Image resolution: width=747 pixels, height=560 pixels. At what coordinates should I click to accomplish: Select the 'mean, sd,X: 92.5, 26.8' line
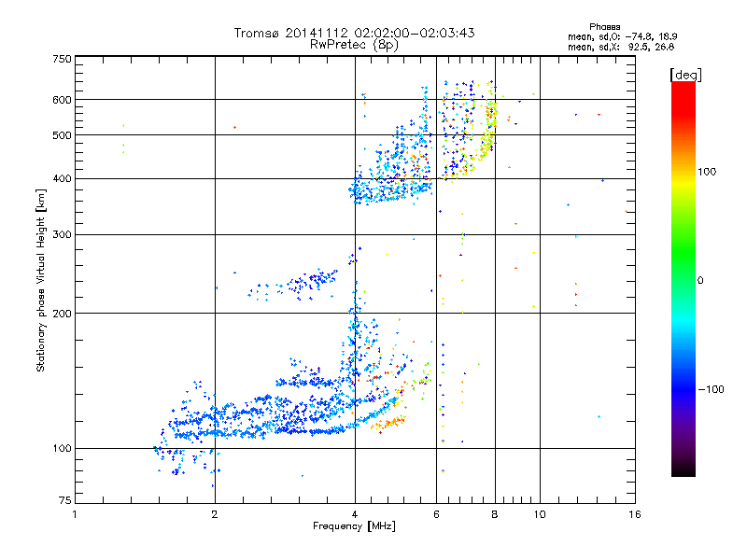(621, 47)
